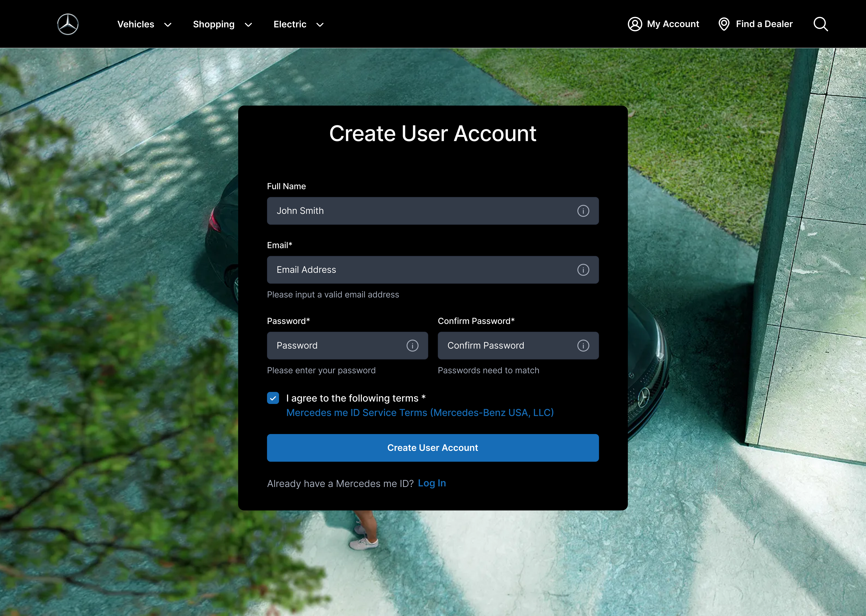The height and width of the screenshot is (616, 866).
Task: Expand the Electric menu chevron
Action: tap(320, 25)
